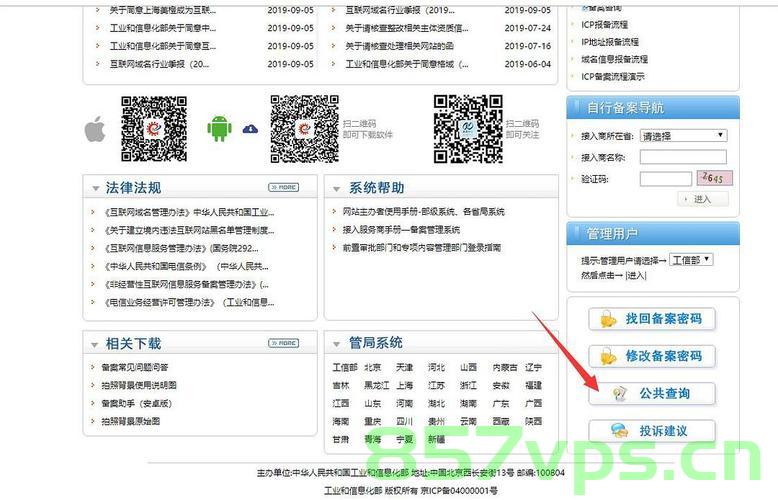Screen dimensions: 778x500
Task: Collapse the 法律法规 section triangle
Action: [96, 188]
